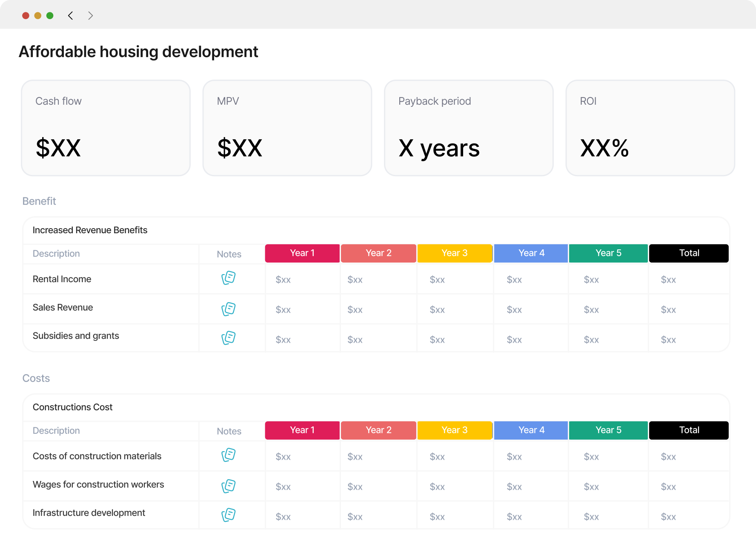Screen dimensions: 756x555
Task: Open the notes icon for Sales Revenue
Action: (x=229, y=309)
